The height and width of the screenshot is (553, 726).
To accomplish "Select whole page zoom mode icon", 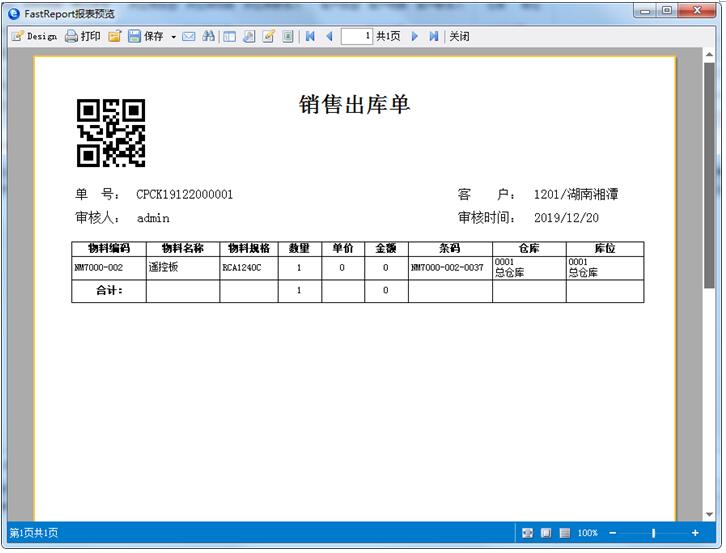I will 546,533.
